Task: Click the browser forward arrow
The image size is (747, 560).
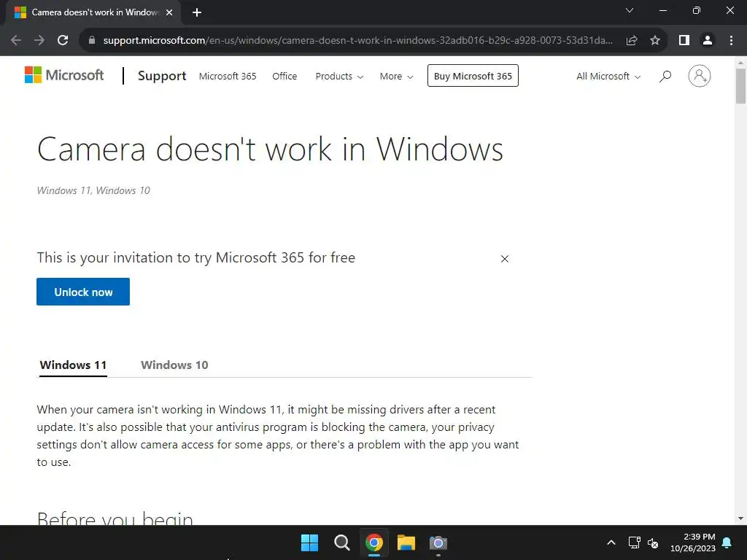Action: [39, 41]
